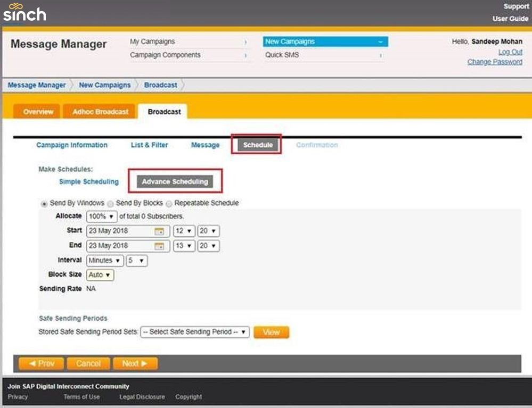Screen dimensions: 532x408
Task: Select the Send By Blocks option
Action: 110,203
